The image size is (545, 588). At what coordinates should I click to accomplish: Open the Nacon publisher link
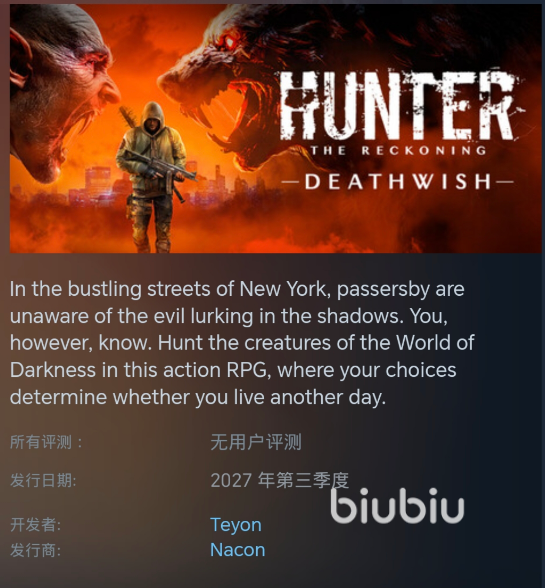[x=237, y=550]
